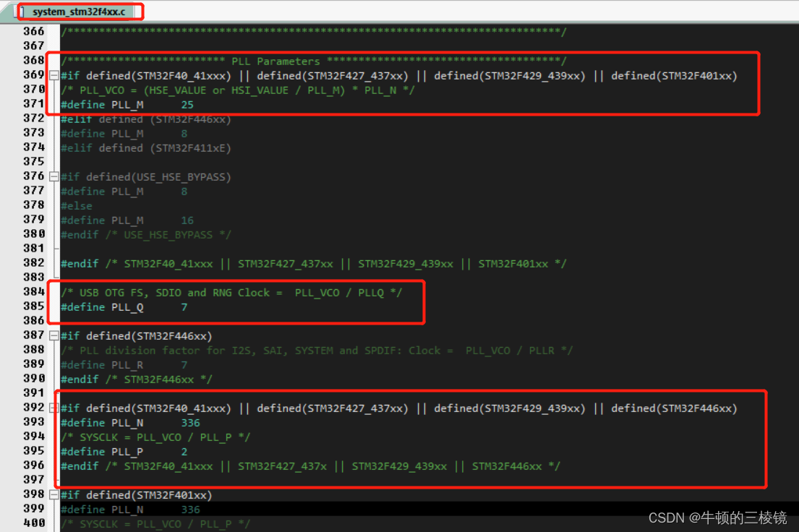
Task: Select the system_stm32f4xx.c file tab
Action: click(x=79, y=12)
